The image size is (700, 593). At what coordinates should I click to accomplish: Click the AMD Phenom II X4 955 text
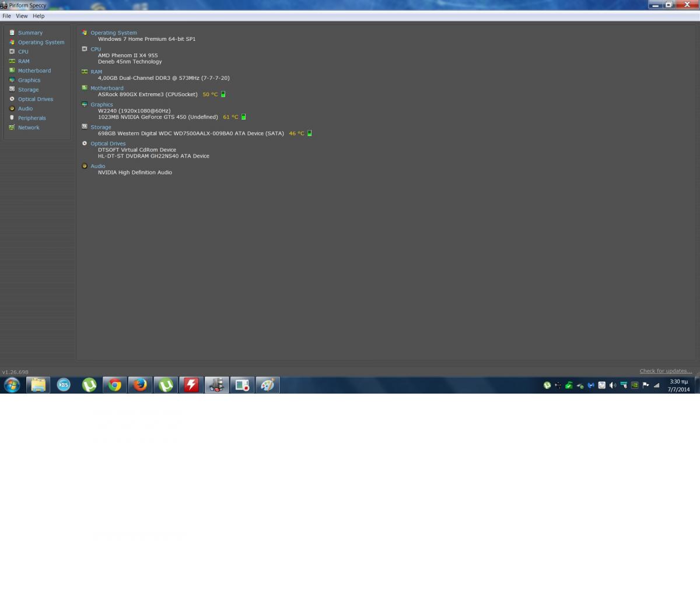(x=128, y=55)
